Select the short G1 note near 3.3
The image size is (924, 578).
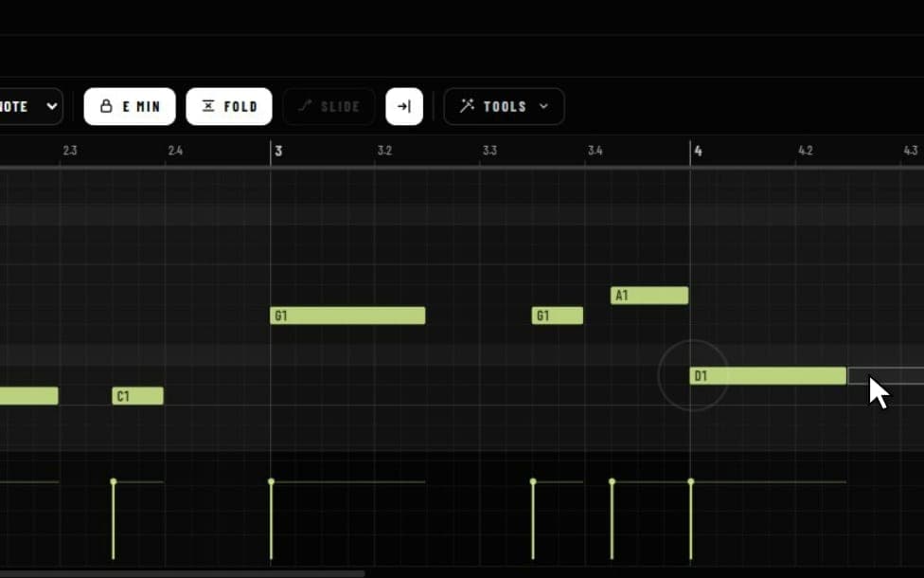click(558, 316)
